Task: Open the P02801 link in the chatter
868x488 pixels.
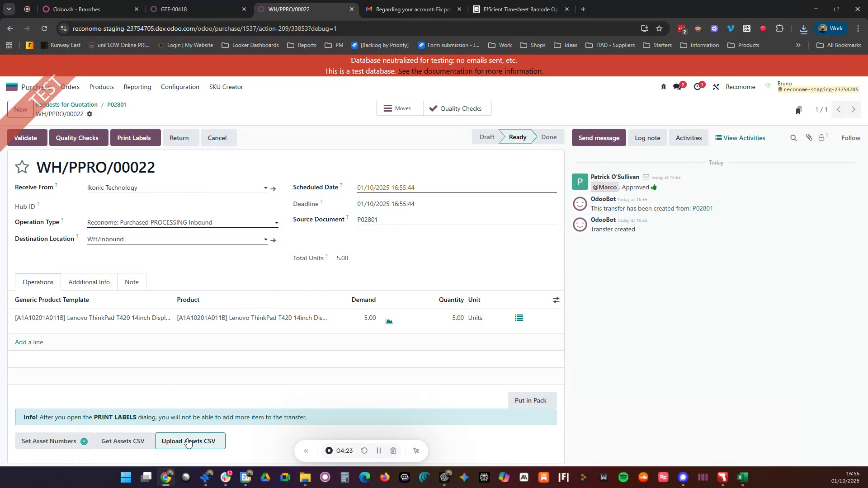Action: click(703, 208)
